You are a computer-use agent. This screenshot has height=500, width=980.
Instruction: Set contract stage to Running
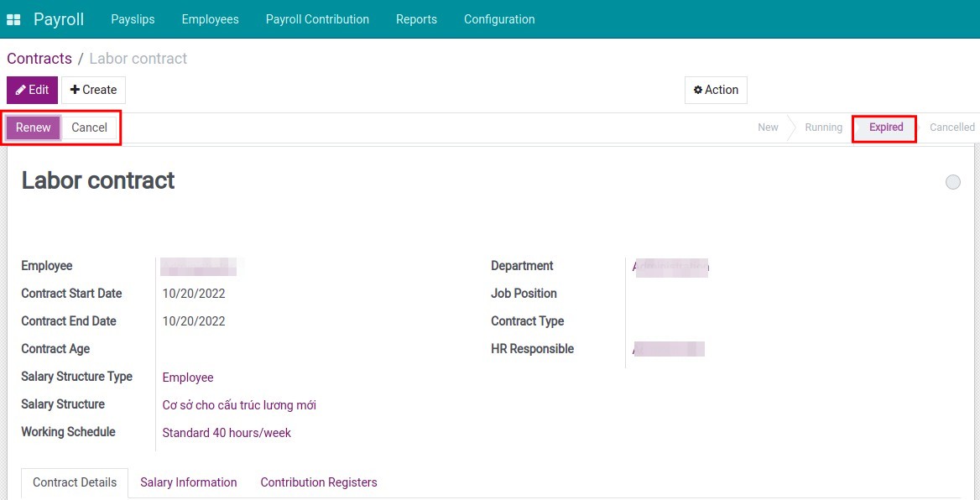click(822, 128)
